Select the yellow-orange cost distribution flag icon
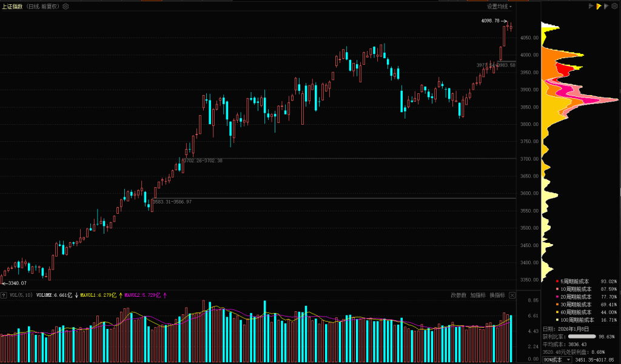Screen dimensions: 621x364 [x=599, y=6]
